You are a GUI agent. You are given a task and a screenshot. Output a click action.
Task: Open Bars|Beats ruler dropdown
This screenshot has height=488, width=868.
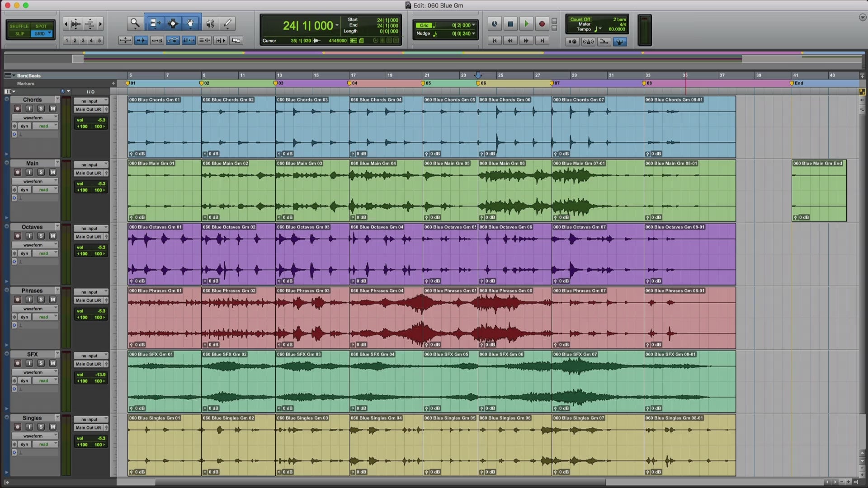point(14,75)
